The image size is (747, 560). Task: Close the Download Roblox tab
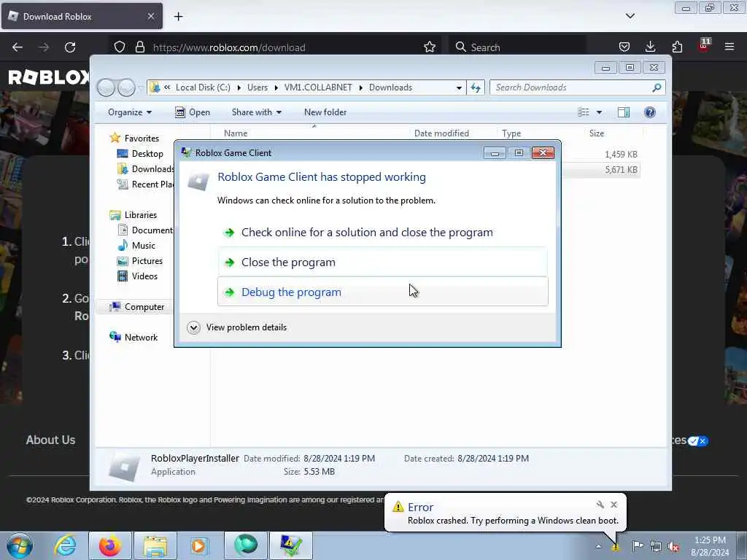pos(150,16)
